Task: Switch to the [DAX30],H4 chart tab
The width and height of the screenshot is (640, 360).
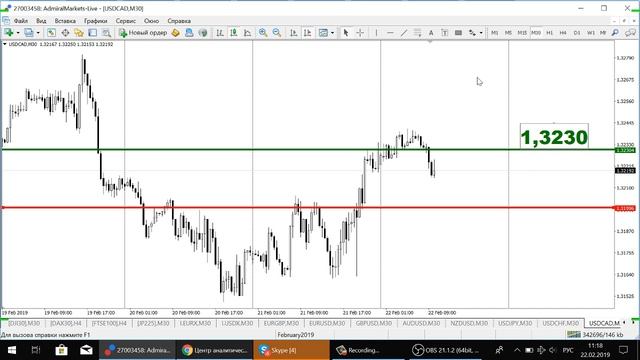Action: 66,323
